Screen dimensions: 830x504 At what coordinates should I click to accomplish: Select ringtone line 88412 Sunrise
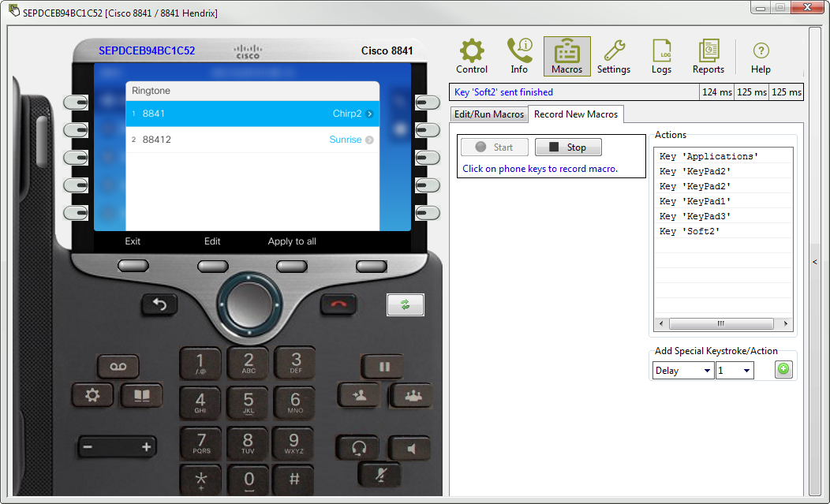(252, 140)
